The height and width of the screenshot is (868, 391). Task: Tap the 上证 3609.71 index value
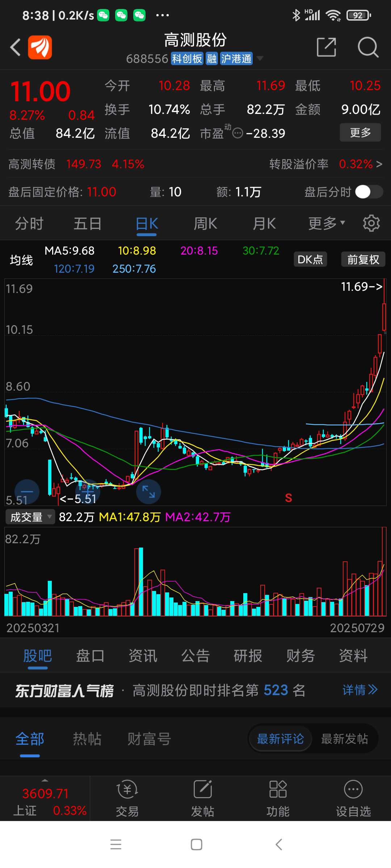click(45, 793)
